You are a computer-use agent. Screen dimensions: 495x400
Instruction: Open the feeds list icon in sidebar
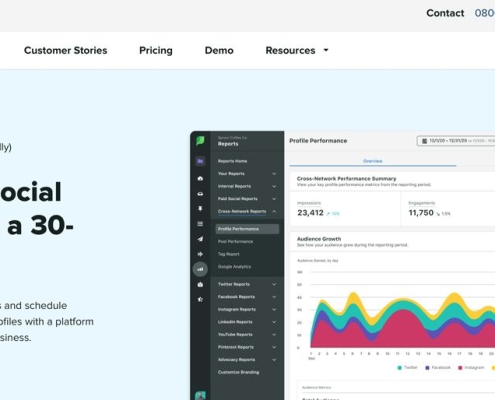200,224
